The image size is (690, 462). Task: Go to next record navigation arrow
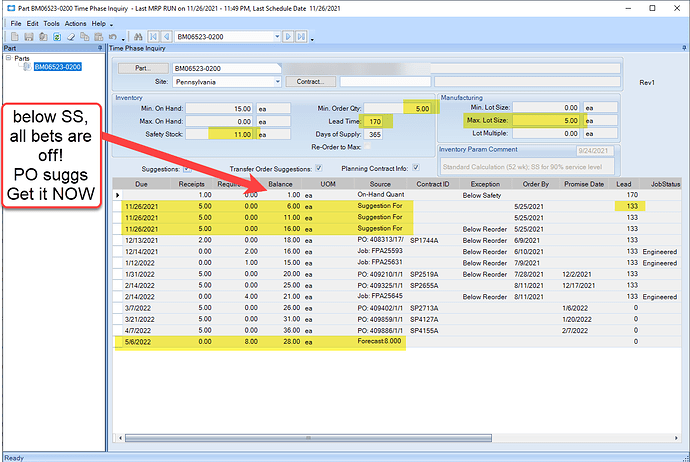click(x=288, y=37)
